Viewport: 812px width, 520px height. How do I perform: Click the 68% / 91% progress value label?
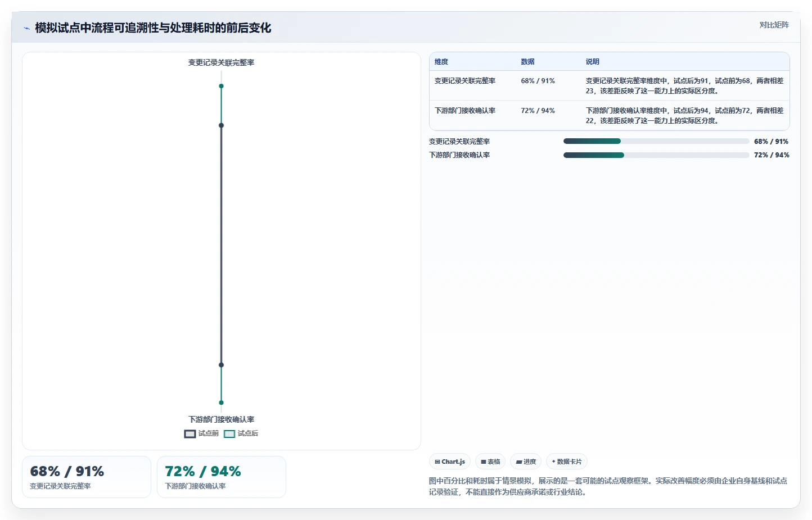(771, 142)
